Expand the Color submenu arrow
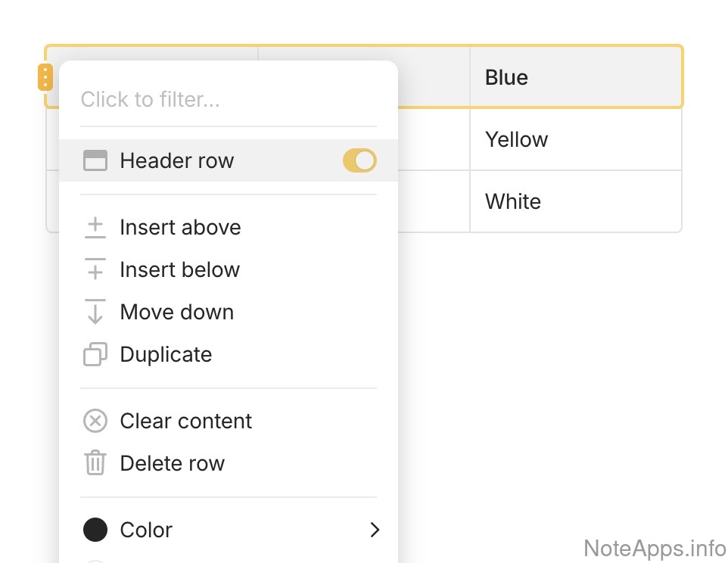The width and height of the screenshot is (728, 563). (375, 530)
